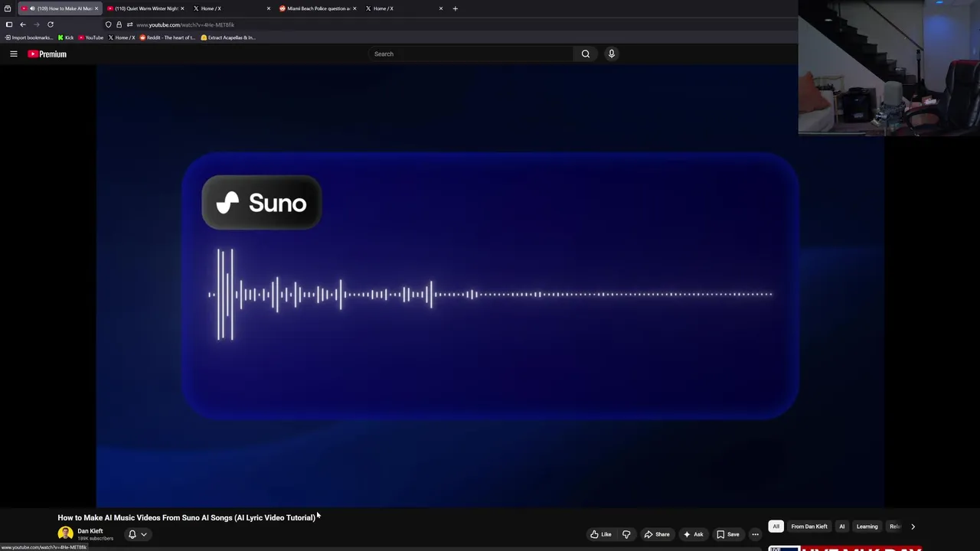
Task: Go to YouTube Premium home logo
Action: click(47, 54)
